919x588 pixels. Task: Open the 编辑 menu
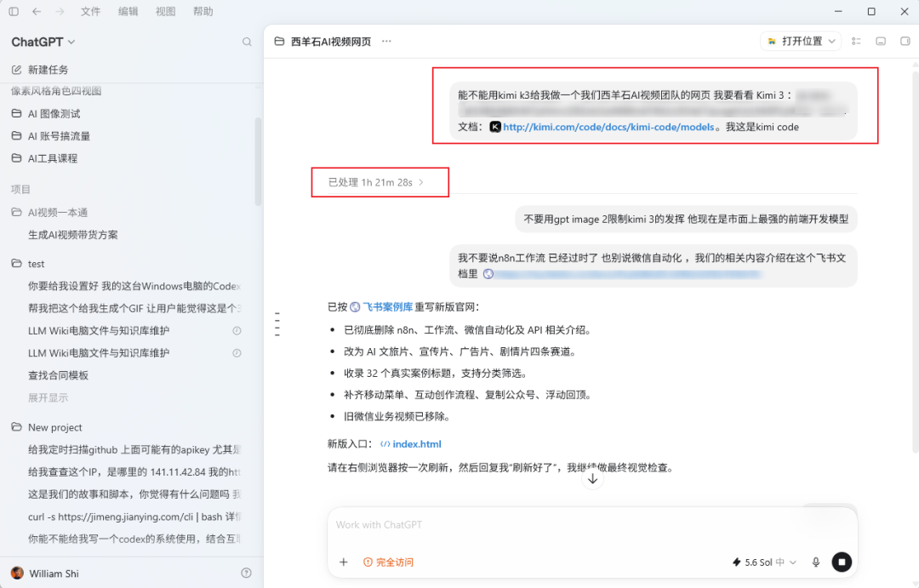pos(128,12)
